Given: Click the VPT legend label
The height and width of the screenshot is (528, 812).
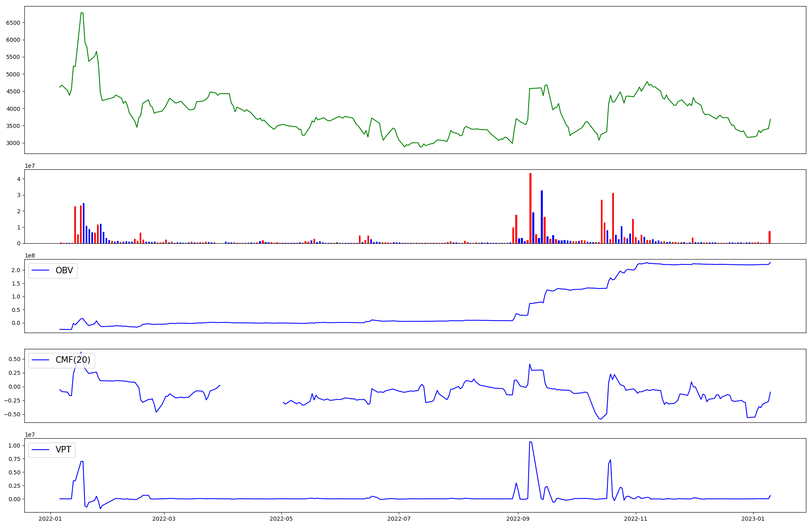Looking at the screenshot, I should pyautogui.click(x=63, y=450).
